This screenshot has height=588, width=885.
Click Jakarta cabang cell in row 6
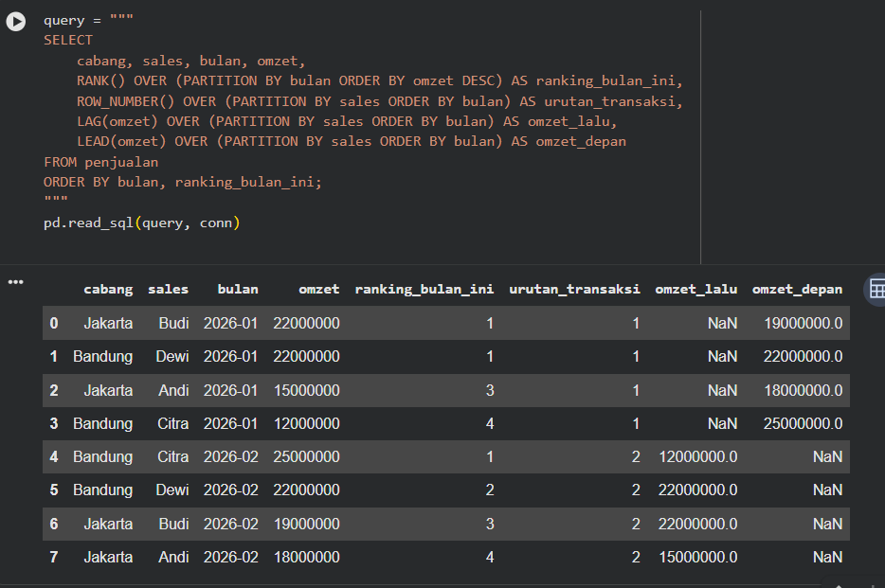[x=108, y=524]
